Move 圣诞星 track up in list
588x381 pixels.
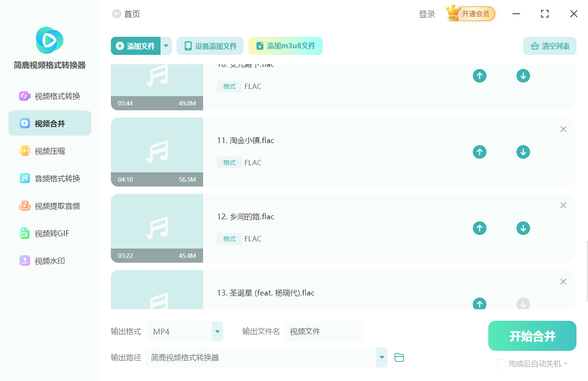point(479,304)
